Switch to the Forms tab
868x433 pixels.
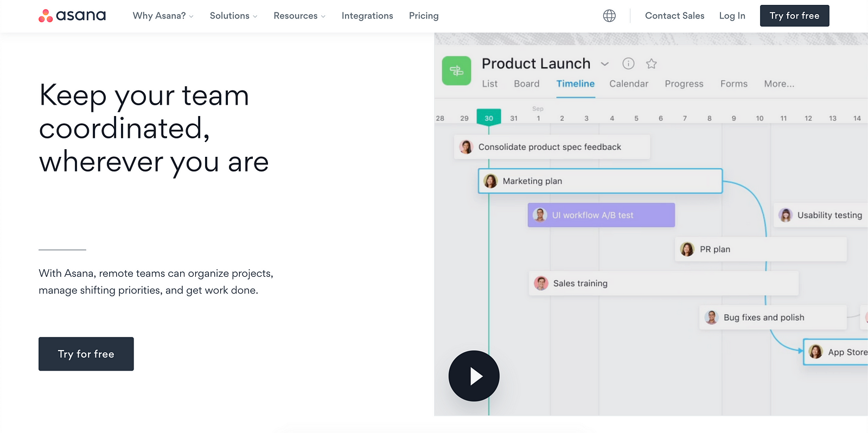(733, 84)
